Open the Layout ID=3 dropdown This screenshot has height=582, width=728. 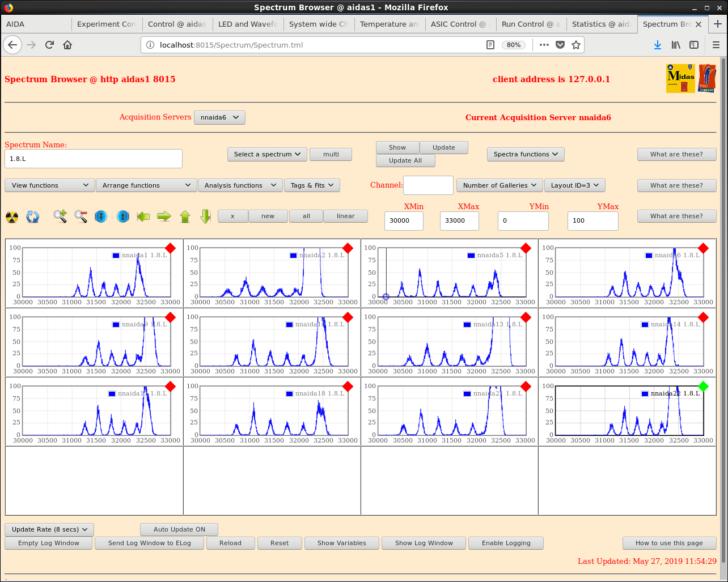(x=575, y=185)
